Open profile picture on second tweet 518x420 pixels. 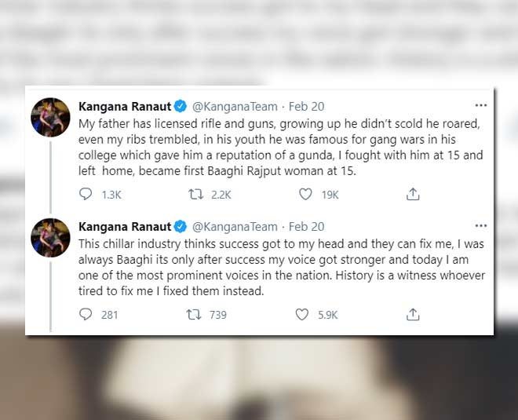[x=51, y=237]
